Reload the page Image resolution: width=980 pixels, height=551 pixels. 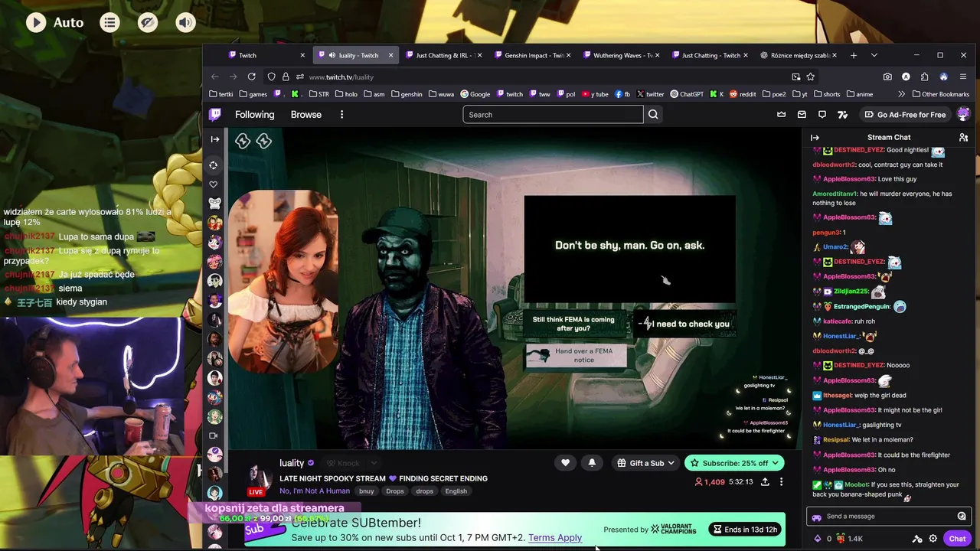(251, 77)
